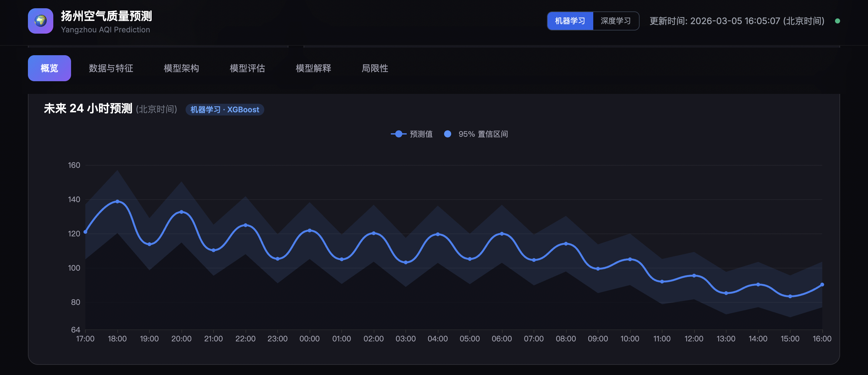Click the globe app logo icon
This screenshot has height=375, width=868.
point(40,21)
